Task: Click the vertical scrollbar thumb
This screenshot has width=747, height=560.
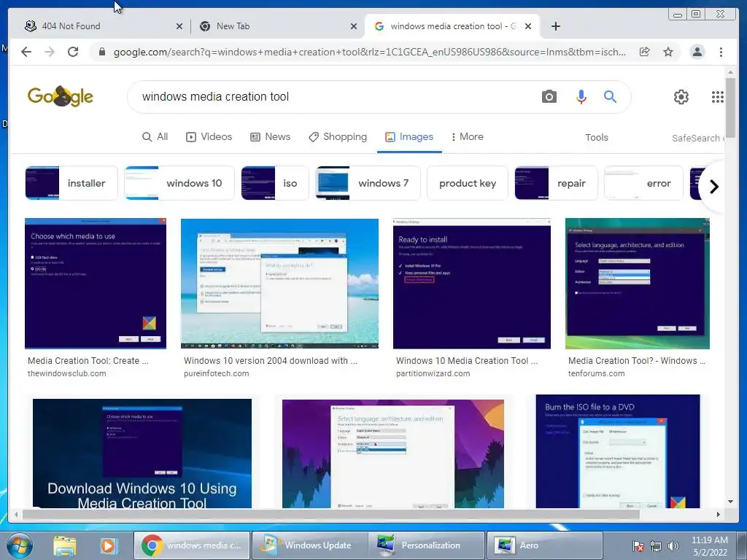Action: tap(730, 108)
